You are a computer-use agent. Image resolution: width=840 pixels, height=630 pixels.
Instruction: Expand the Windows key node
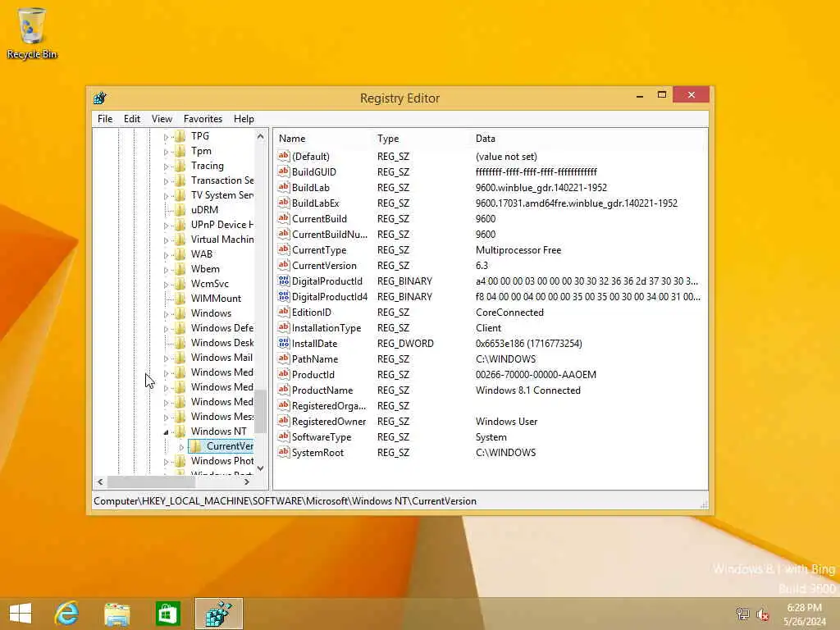point(166,313)
